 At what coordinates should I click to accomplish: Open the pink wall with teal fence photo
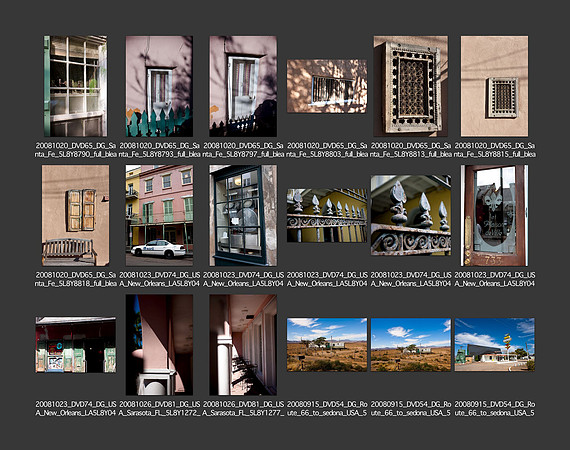coord(159,86)
